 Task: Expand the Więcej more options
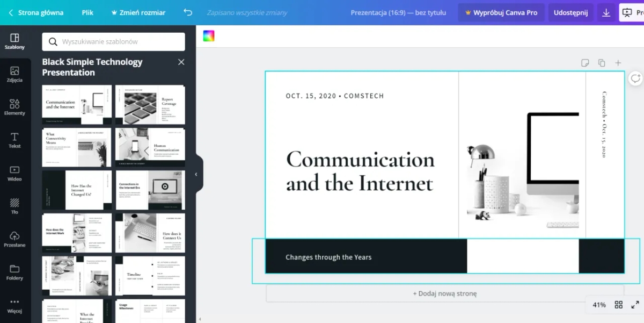pos(14,305)
